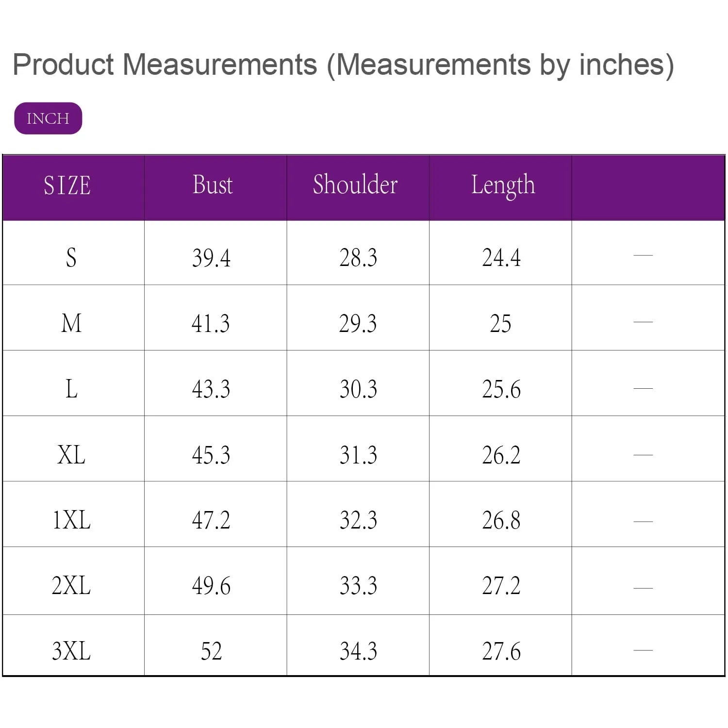
Task: Select the 3XL size row label
Action: pos(71,651)
